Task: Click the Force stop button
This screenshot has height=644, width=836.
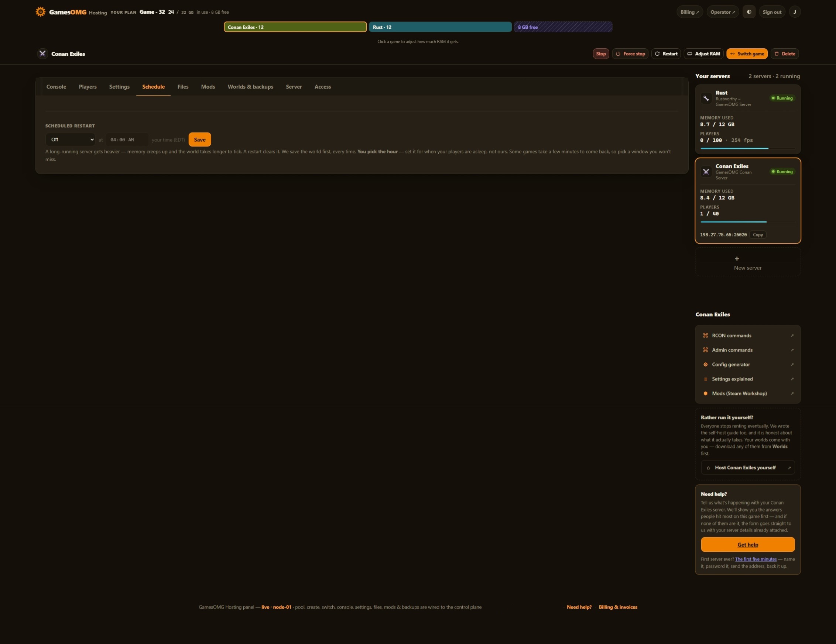Action: tap(630, 54)
